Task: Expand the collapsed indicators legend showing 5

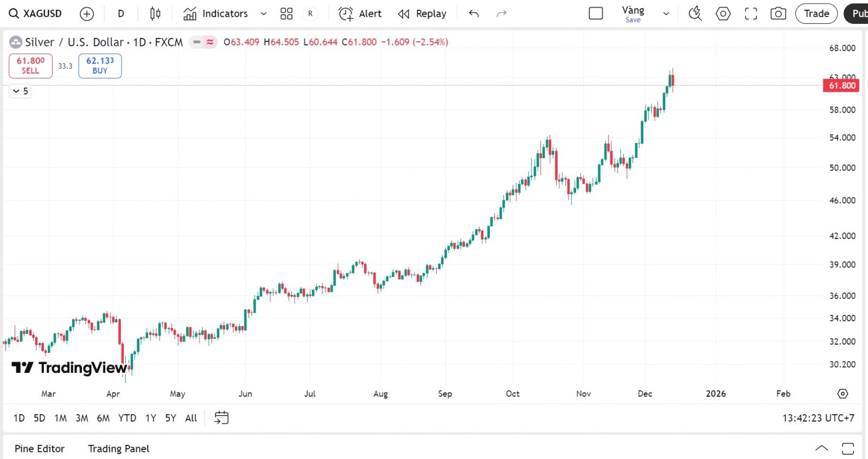Action: coord(20,91)
